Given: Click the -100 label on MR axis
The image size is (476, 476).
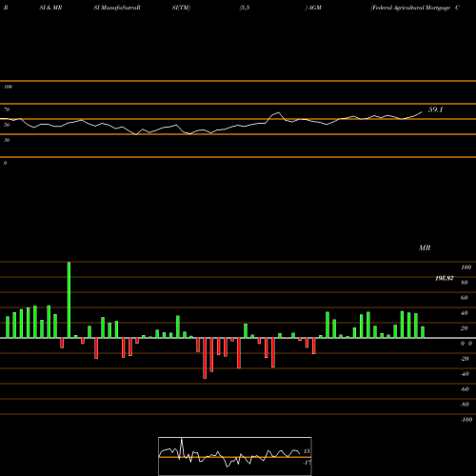Looking at the screenshot, I should (x=466, y=420).
